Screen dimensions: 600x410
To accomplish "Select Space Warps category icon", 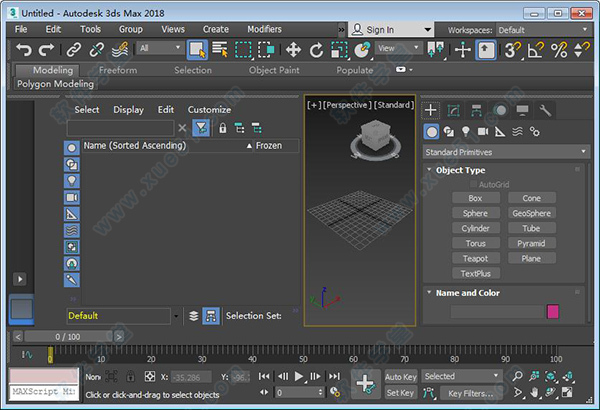I will 517,132.
